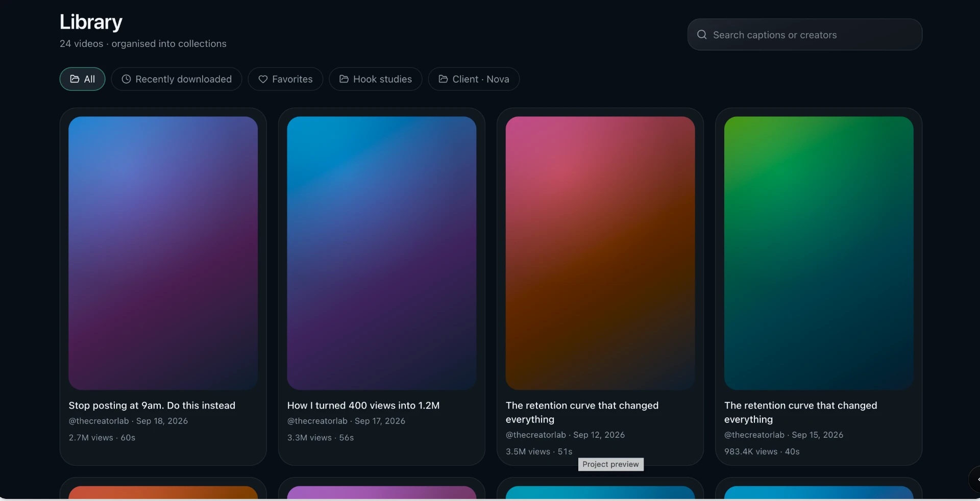Click '24 videos · organised into collections' subtitle
Screen dimensions: 980x501
click(143, 44)
